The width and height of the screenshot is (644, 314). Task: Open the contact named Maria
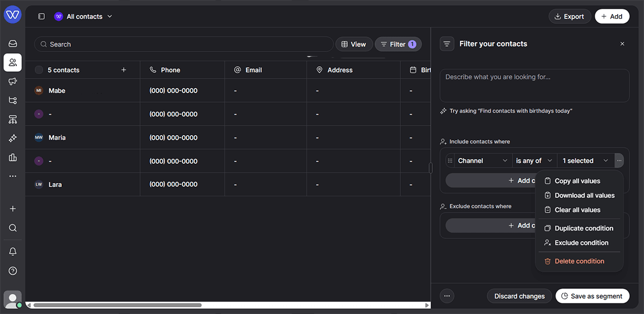tap(57, 137)
